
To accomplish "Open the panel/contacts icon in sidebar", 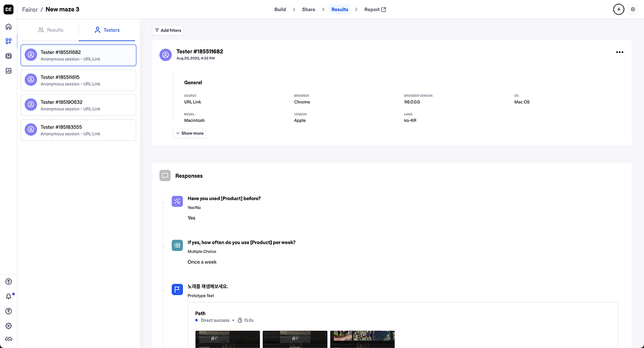I will pos(9,56).
